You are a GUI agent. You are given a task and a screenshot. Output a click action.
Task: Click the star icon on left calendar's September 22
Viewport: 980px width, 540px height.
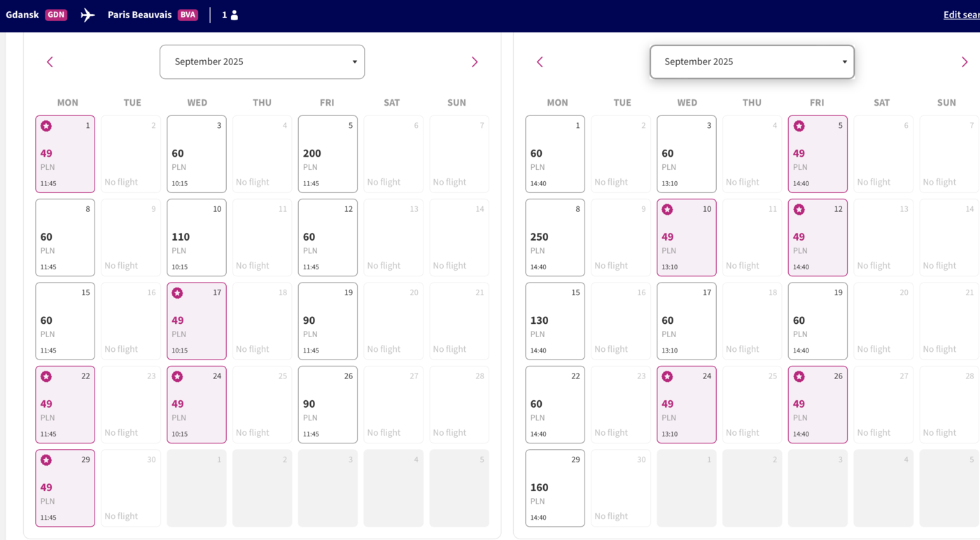pos(46,376)
